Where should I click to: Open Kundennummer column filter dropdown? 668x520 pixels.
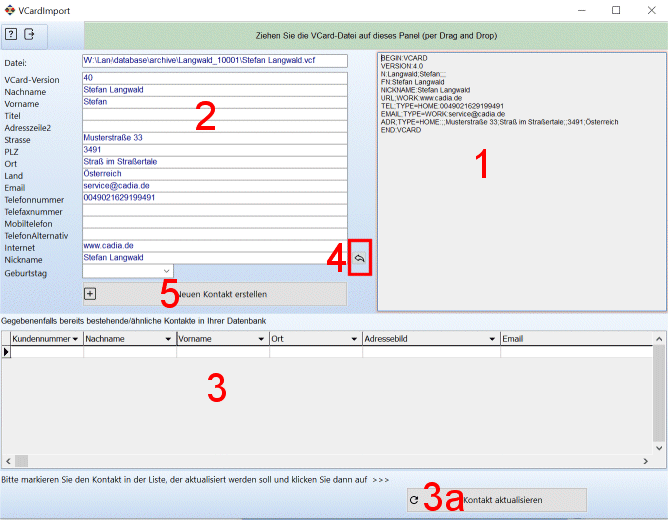tap(75, 339)
